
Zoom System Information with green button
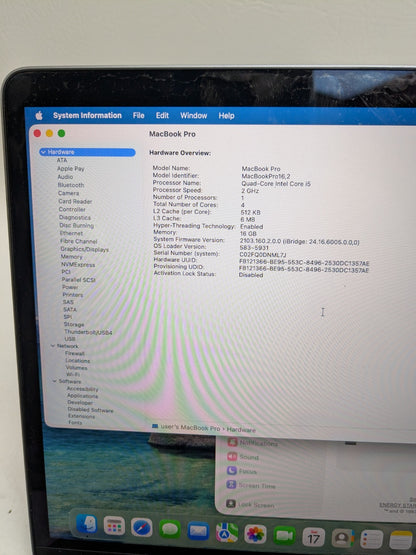click(61, 133)
